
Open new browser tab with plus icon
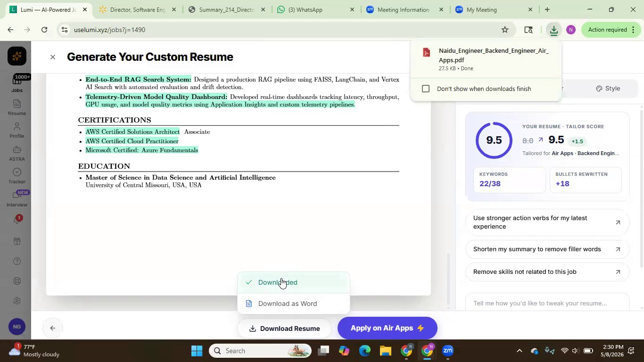547,9
